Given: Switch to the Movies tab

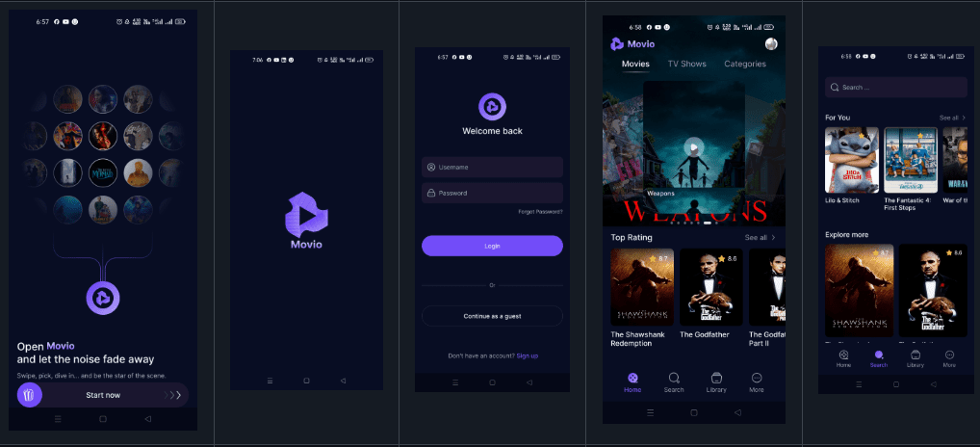Looking at the screenshot, I should pos(635,64).
